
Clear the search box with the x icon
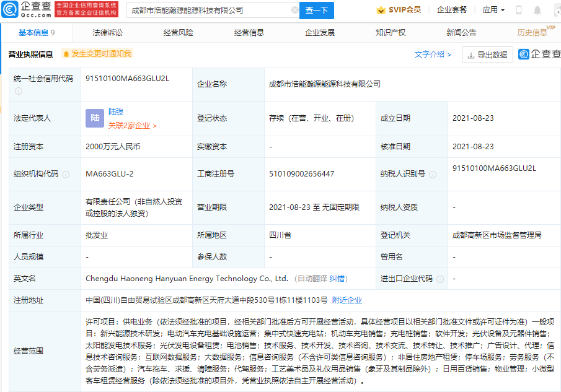point(296,10)
